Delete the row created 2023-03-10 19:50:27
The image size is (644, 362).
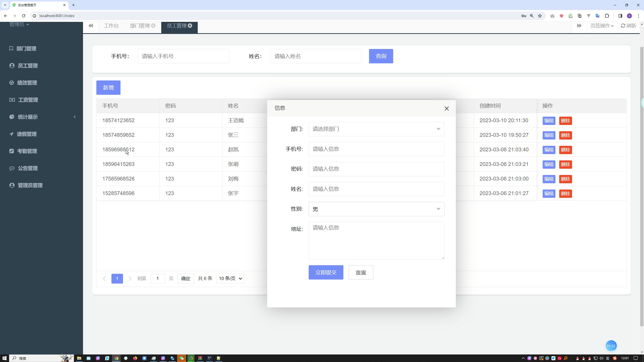[x=565, y=135]
